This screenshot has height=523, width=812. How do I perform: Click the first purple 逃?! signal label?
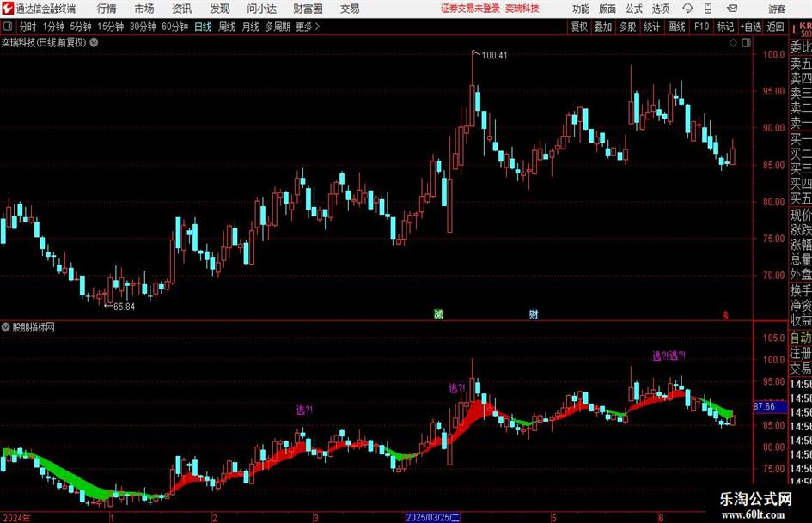click(x=304, y=410)
